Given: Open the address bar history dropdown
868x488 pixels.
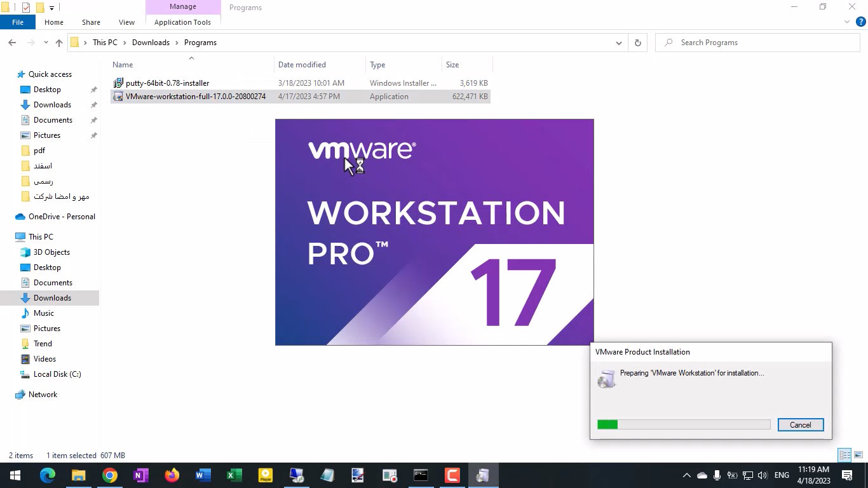Looking at the screenshot, I should coord(618,43).
